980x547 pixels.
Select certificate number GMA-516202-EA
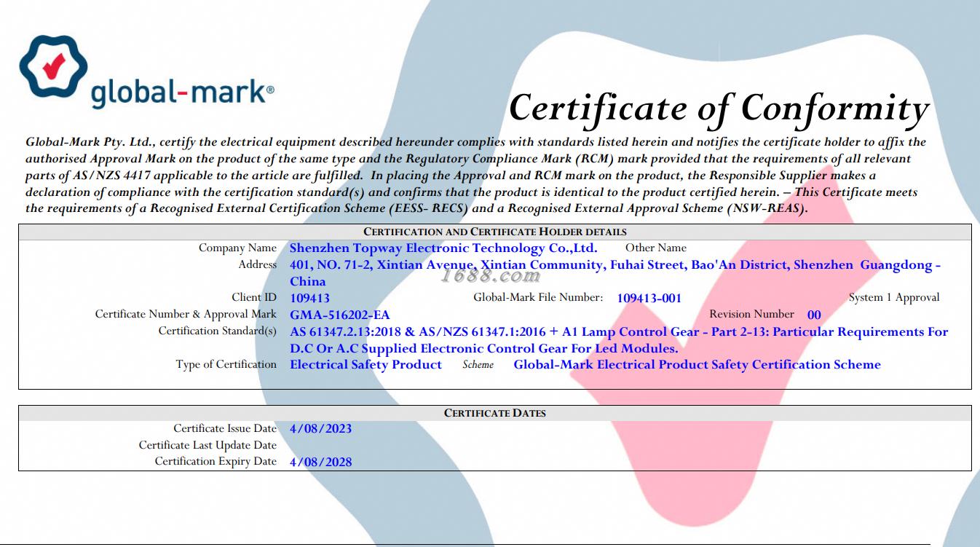(x=340, y=315)
